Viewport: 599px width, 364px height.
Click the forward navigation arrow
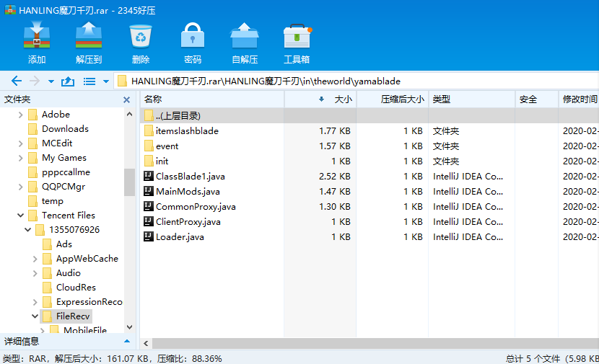(35, 81)
